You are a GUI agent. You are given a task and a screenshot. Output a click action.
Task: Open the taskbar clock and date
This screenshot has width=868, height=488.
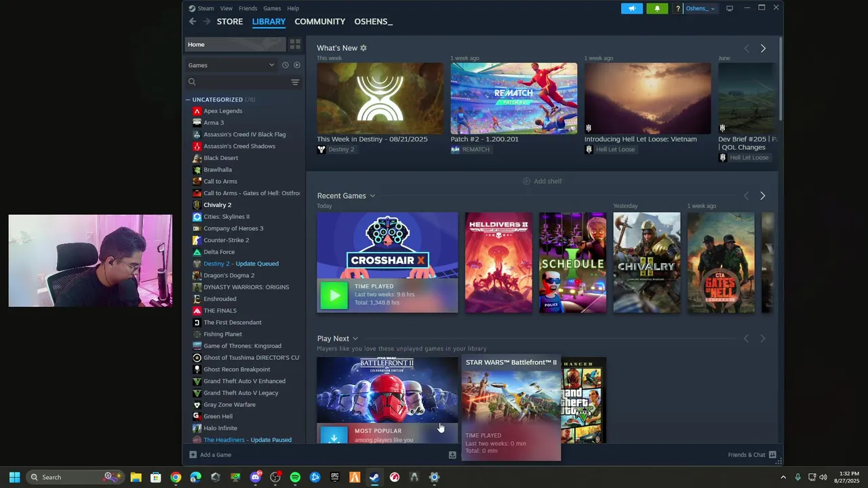[x=849, y=477]
